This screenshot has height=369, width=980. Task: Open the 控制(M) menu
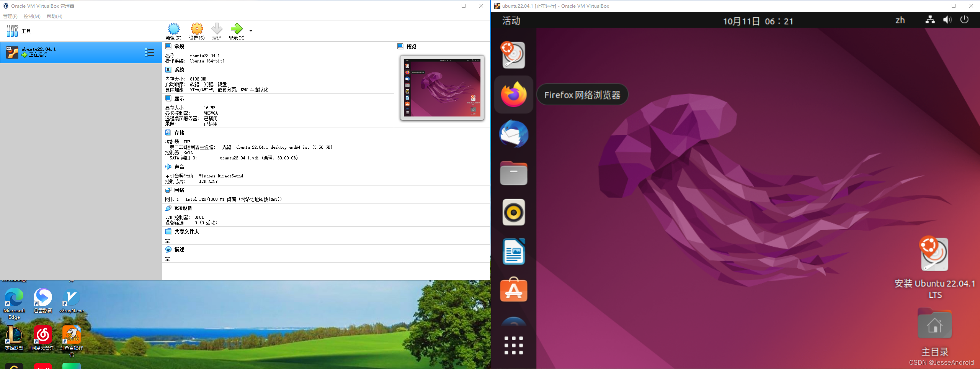pos(32,16)
